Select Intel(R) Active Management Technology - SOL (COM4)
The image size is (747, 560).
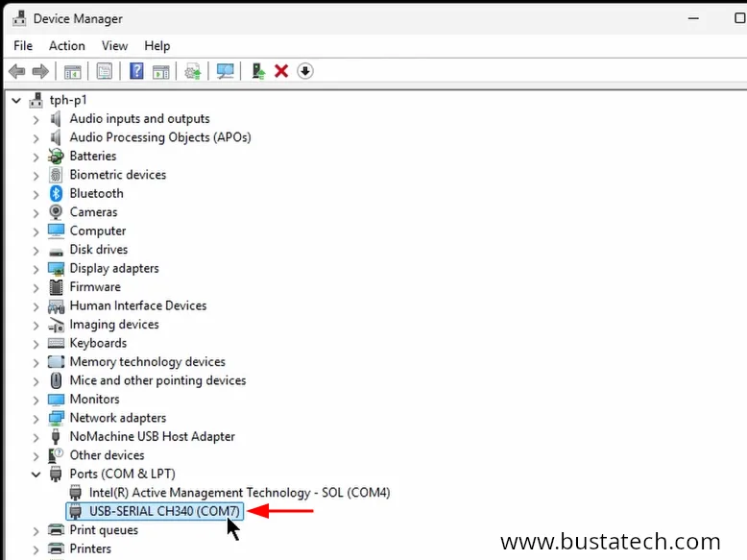click(240, 493)
